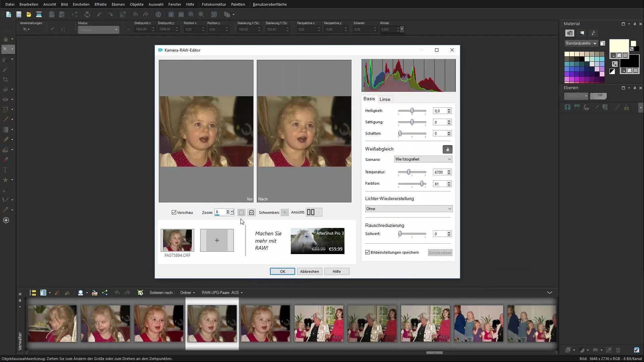Toggle transparent foreground material button
Screen dimensions: 644x362
click(x=625, y=56)
